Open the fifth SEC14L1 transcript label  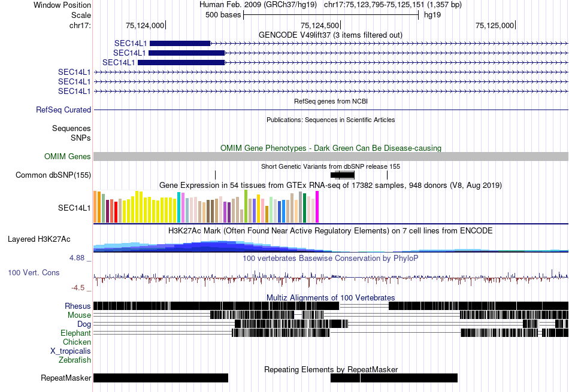tap(74, 81)
